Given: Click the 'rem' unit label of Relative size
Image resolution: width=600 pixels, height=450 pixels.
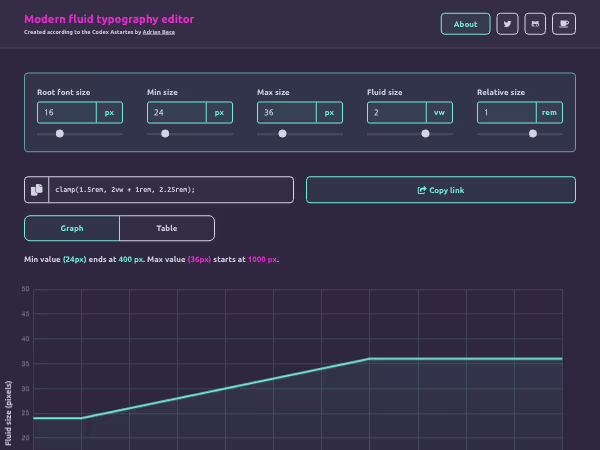Looking at the screenshot, I should tap(549, 112).
